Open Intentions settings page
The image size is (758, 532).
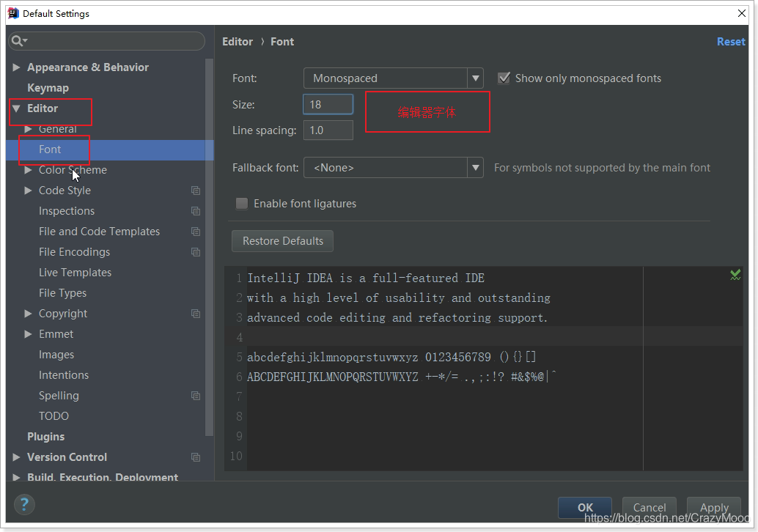[x=64, y=375]
